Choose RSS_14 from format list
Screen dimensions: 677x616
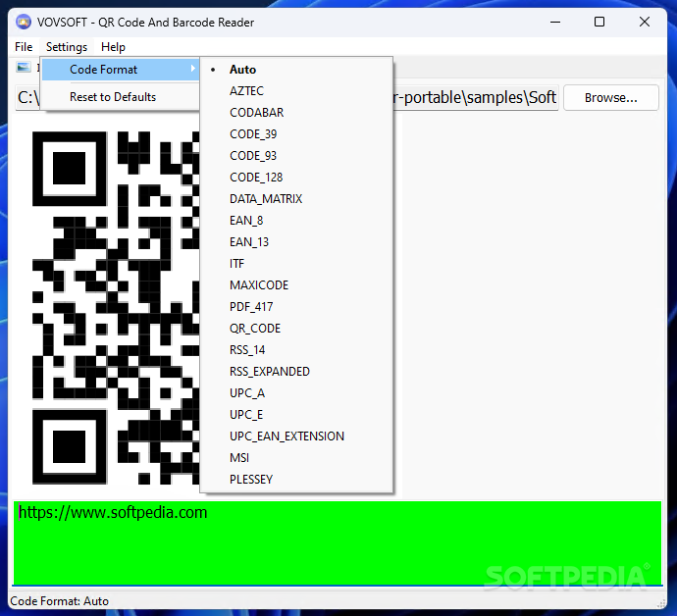point(296,350)
